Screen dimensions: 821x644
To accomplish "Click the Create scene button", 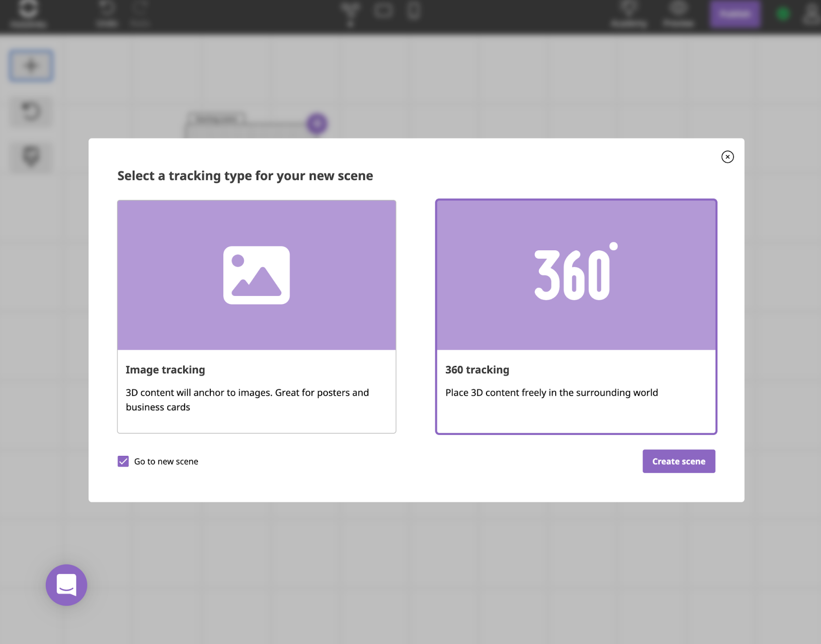I will tap(678, 461).
